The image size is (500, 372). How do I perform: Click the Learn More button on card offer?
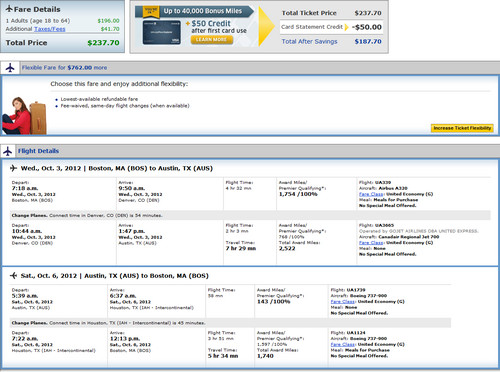(211, 40)
